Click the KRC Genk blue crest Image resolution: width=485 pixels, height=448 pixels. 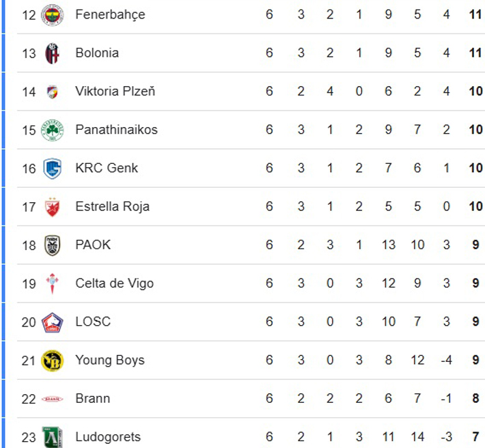click(52, 168)
